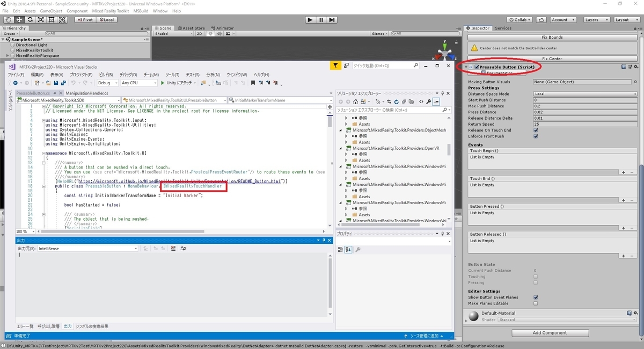Open Microsoft.MixedReality.Toolkit.SDK project dropdown

pos(68,100)
